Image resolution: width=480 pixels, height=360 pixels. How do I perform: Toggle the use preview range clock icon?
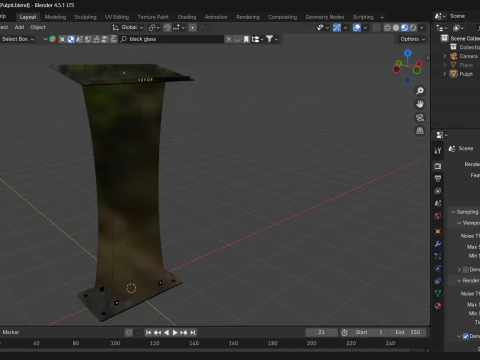[x=344, y=332]
